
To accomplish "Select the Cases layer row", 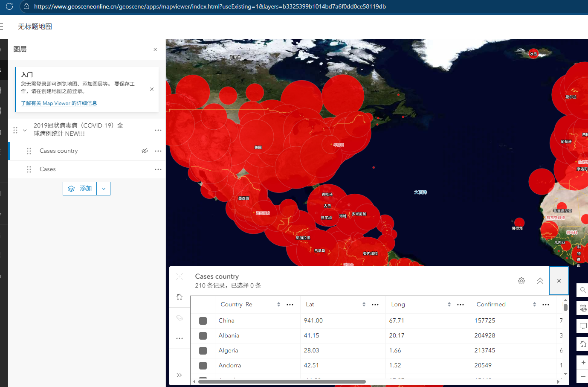I will 87,169.
